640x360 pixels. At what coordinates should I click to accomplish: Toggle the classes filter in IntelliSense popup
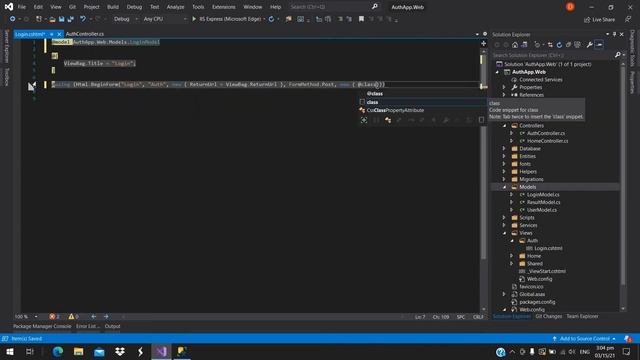[388, 120]
